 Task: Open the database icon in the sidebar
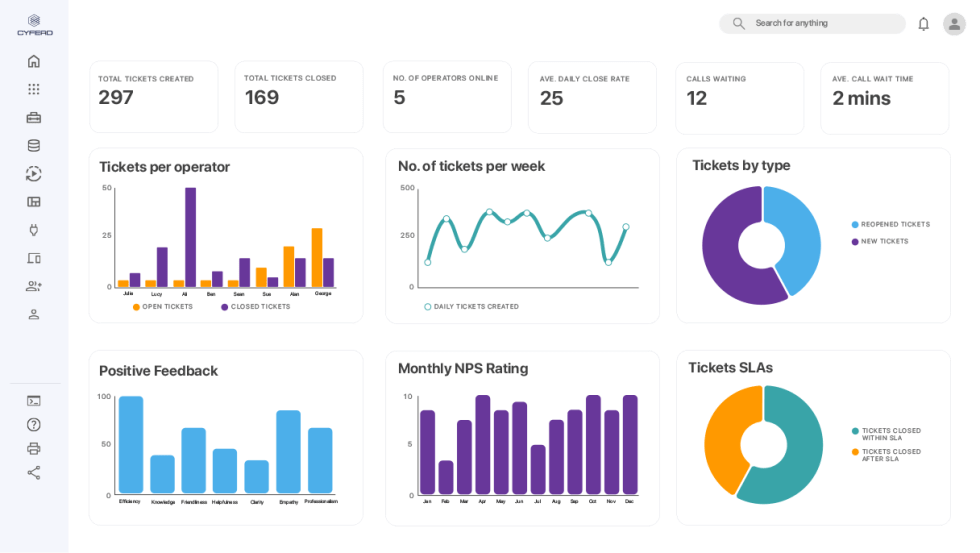click(x=34, y=146)
